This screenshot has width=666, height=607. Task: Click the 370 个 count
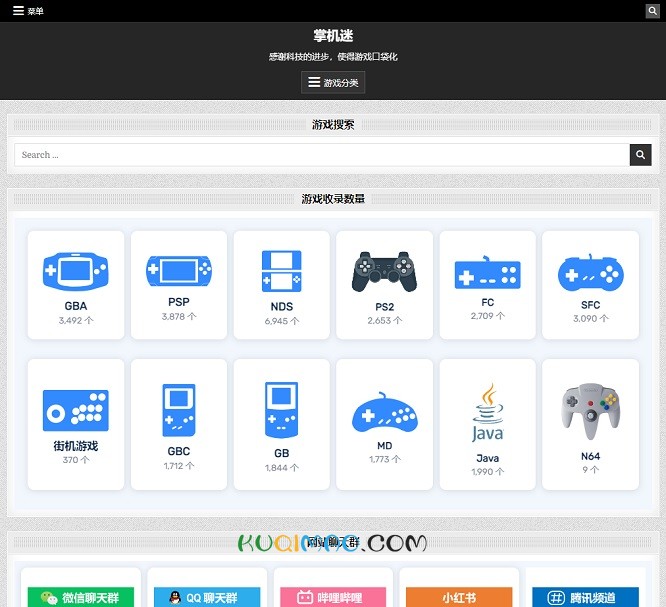(76, 460)
